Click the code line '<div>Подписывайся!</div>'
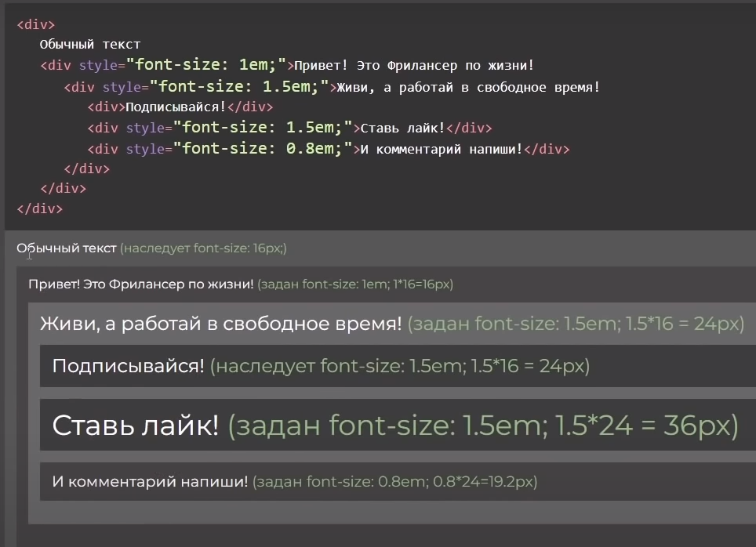The width and height of the screenshot is (756, 547). [180, 107]
